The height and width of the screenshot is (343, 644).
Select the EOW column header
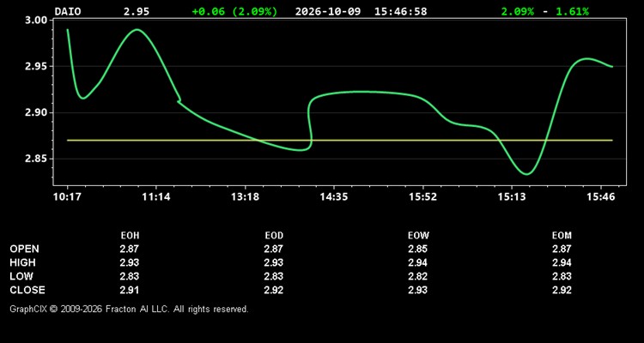[x=418, y=236]
